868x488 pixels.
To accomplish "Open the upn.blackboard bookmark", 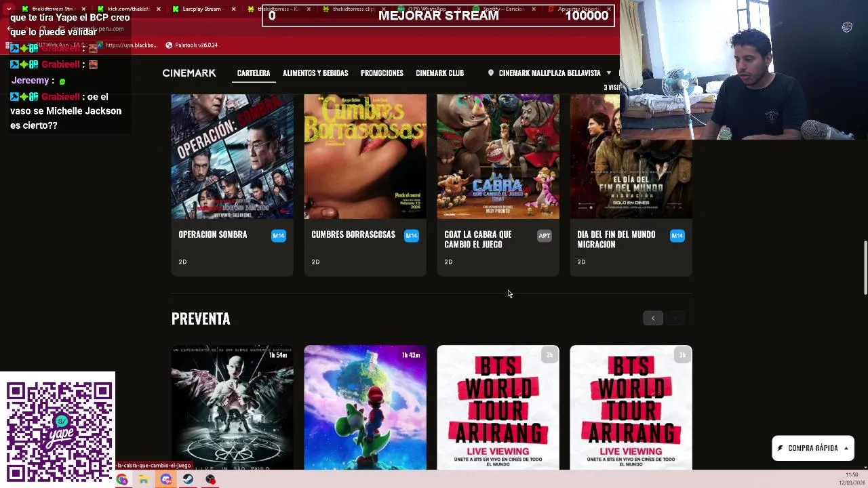I will click(x=127, y=45).
